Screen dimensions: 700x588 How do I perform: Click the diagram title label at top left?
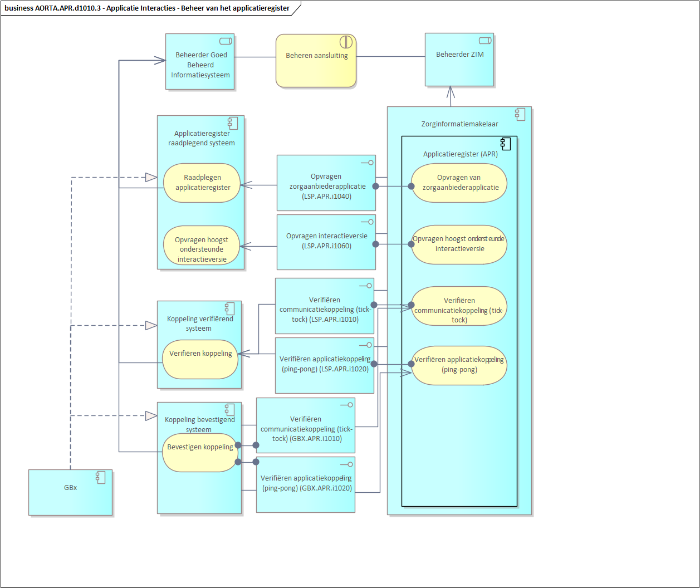(x=147, y=8)
